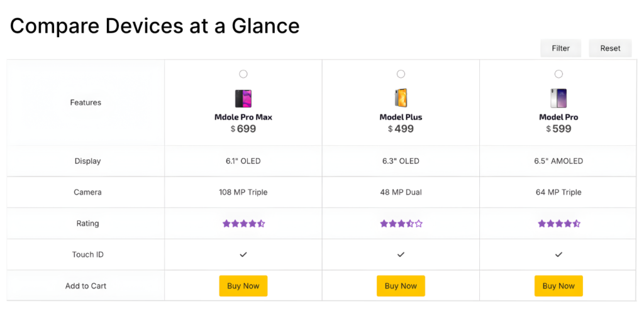Click the Mdole Pro Max star rating
The image size is (644, 316).
pyautogui.click(x=243, y=224)
